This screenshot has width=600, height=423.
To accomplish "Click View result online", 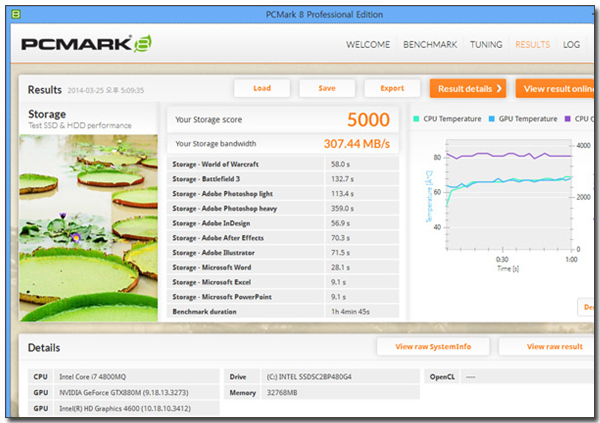I will 557,88.
